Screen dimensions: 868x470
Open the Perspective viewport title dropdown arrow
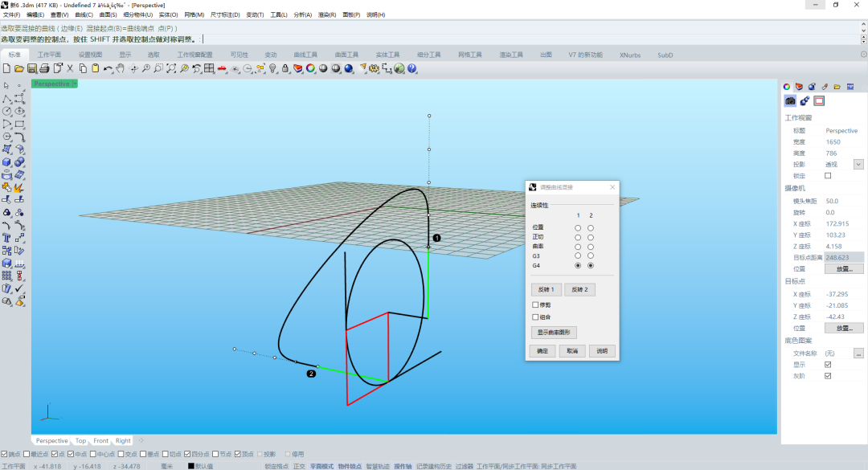(x=74, y=84)
